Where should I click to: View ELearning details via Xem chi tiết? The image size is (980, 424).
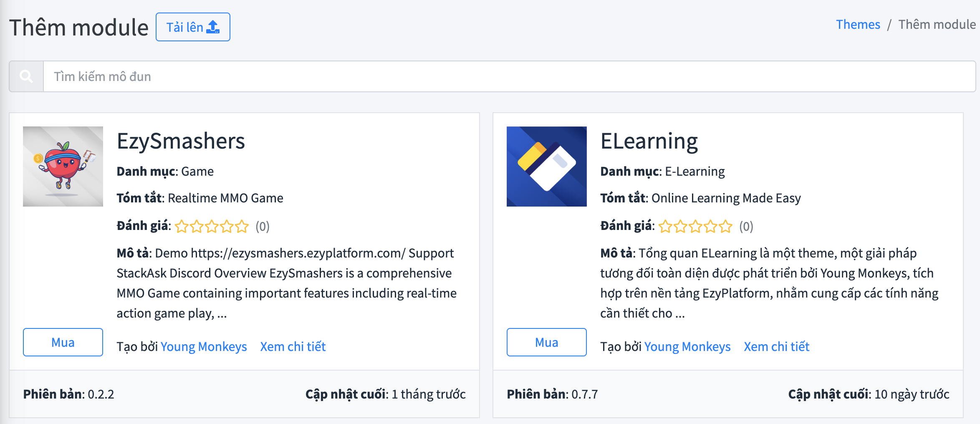pos(777,347)
